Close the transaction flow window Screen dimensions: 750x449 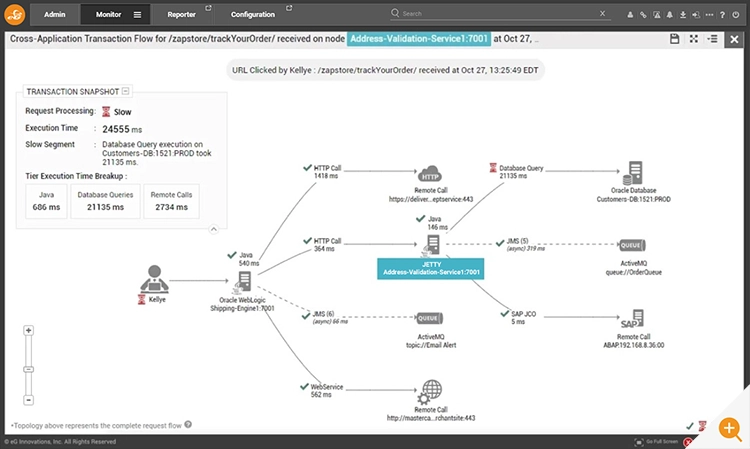(x=734, y=39)
